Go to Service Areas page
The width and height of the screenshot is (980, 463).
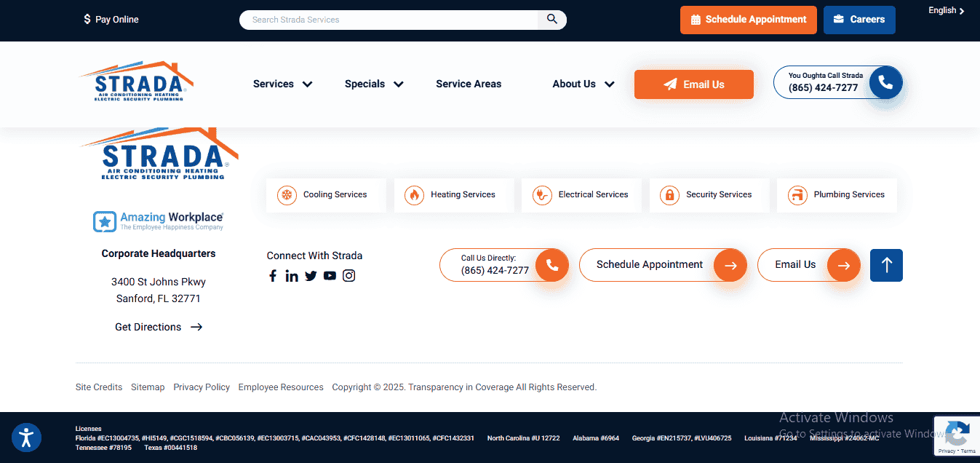tap(469, 84)
